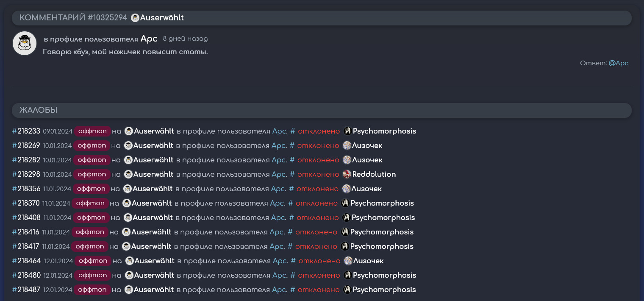Open user Арс profile from the comment header
The width and height of the screenshot is (644, 301).
[x=149, y=39]
